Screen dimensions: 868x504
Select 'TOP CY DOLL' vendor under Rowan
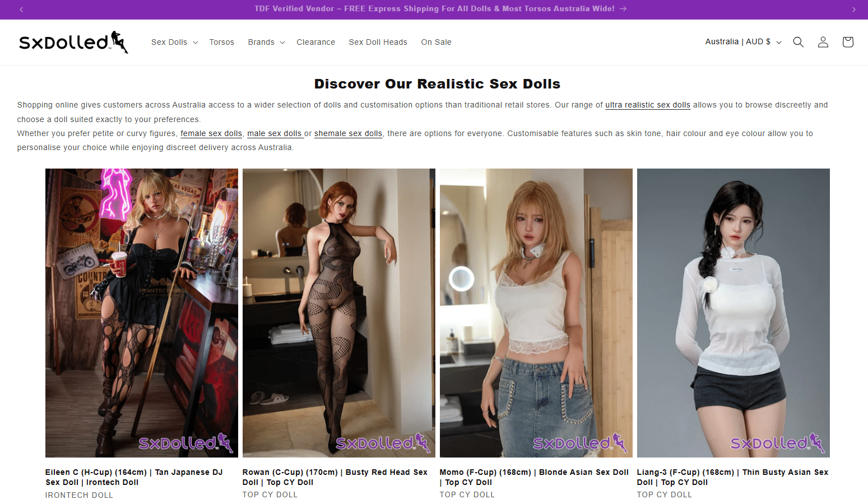270,494
